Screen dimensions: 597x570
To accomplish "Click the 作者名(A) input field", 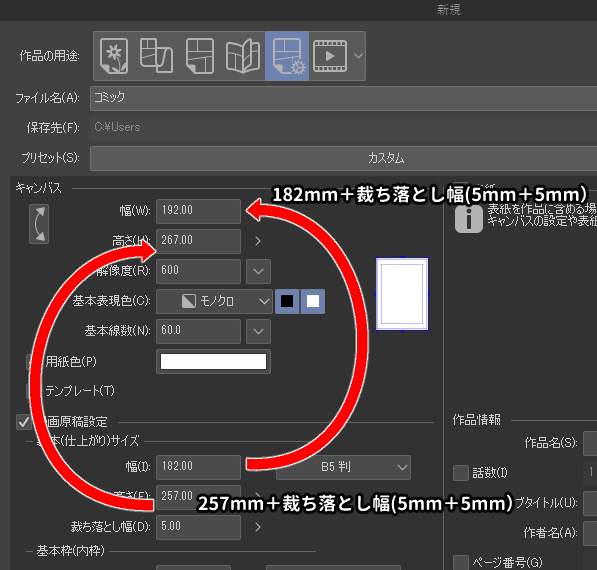I will click(x=590, y=533).
